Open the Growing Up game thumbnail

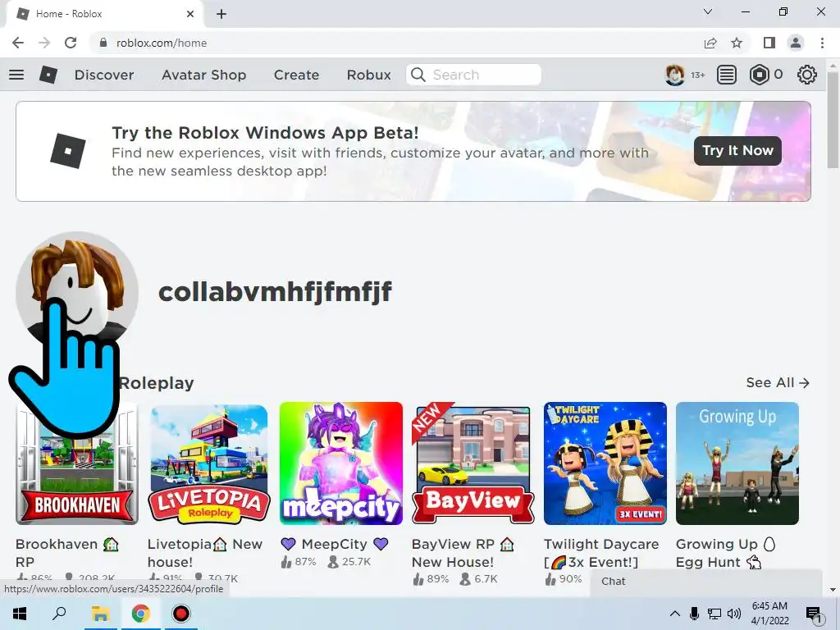click(x=737, y=463)
